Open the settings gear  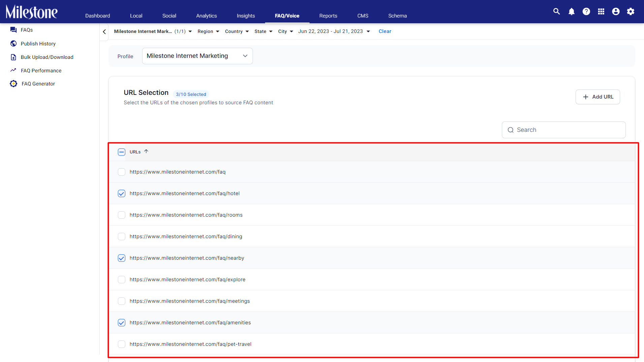point(631,12)
